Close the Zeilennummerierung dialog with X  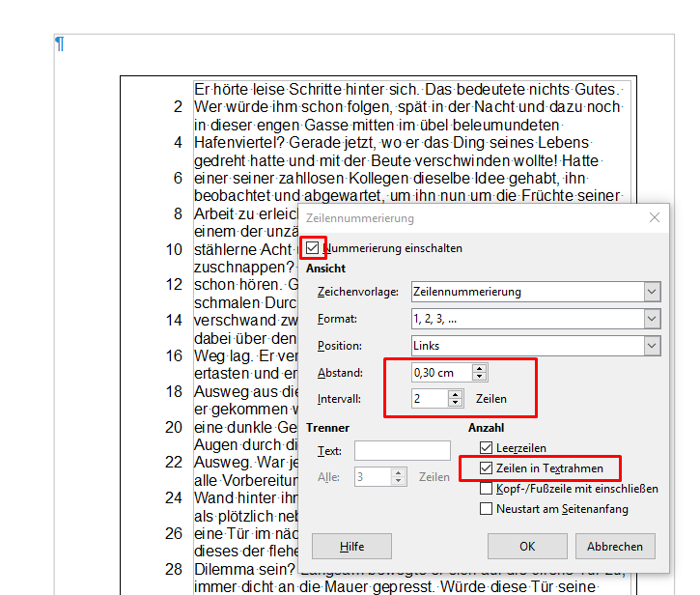pos(654,218)
